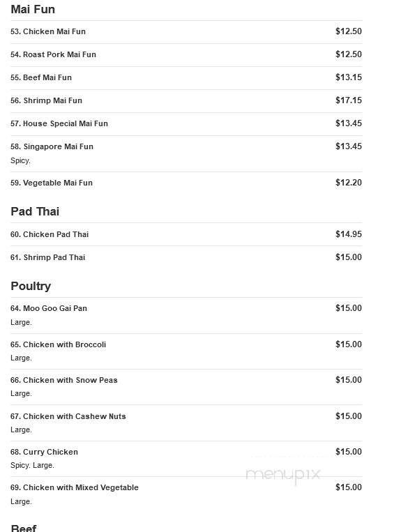Choose 66. Chicken with Snow Peas
The height and width of the screenshot is (532, 408).
186,387
